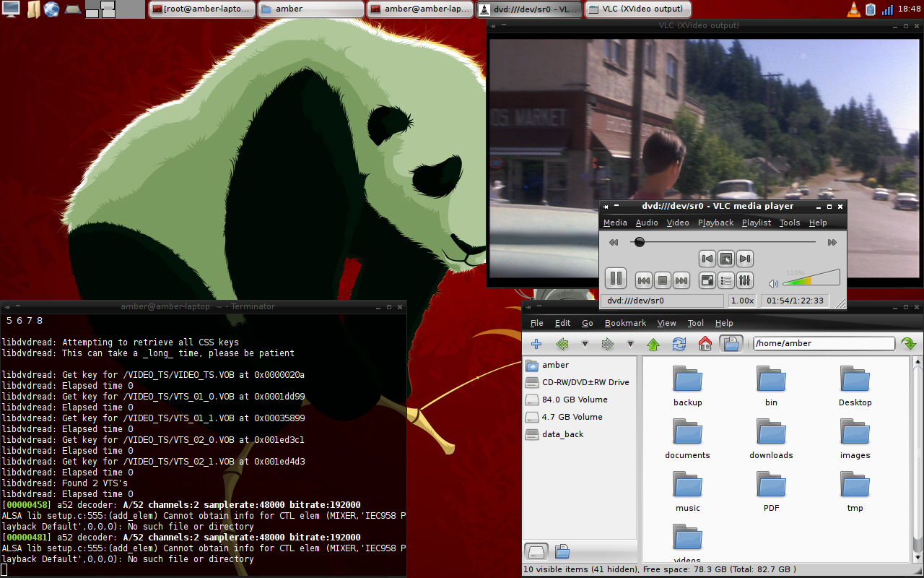Open file manager Tool menu
This screenshot has height=578, width=924.
click(696, 323)
